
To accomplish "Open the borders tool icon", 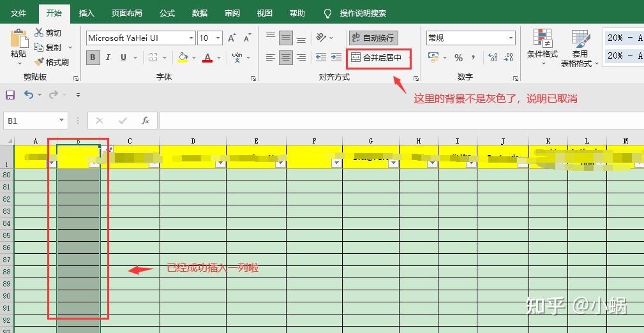I will 153,57.
